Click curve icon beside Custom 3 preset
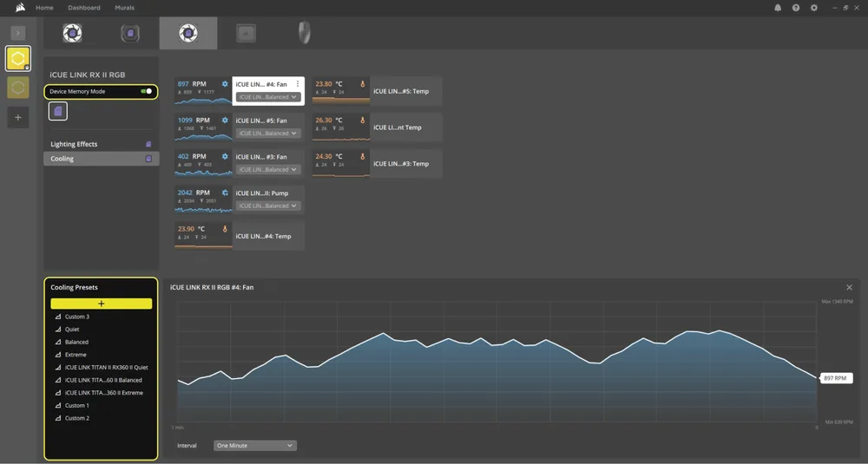 (x=57, y=317)
